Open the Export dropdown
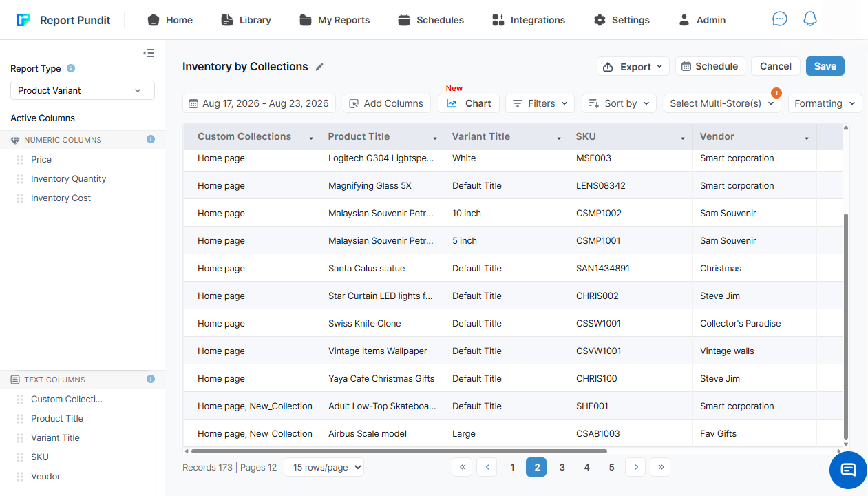This screenshot has width=868, height=496. point(633,66)
